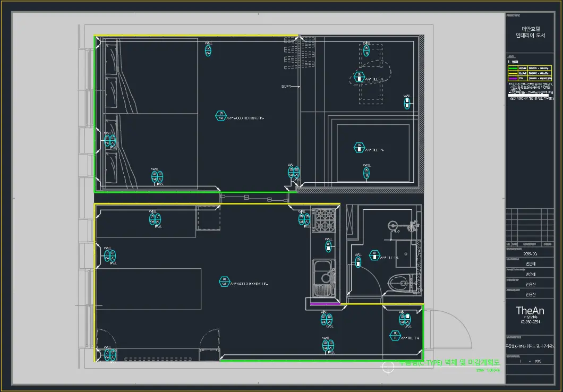Click the yellow line swatch in the legend
This screenshot has height=392, width=563.
click(513, 73)
